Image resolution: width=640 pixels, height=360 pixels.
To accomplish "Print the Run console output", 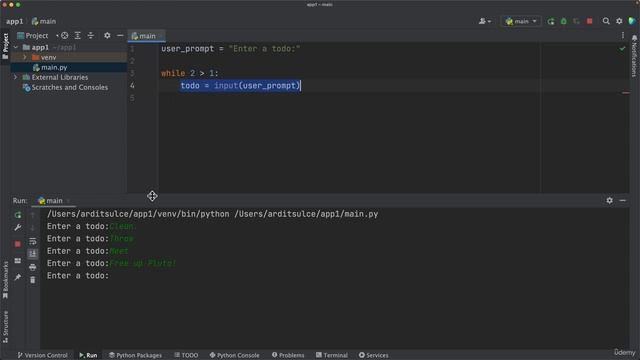I will (33, 267).
